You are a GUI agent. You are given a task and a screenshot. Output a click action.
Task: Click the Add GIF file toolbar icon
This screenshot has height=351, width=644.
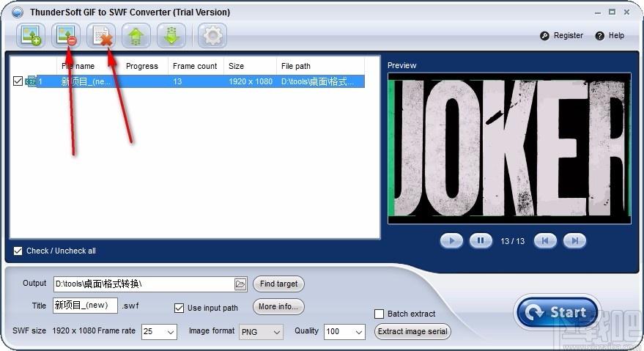click(x=31, y=36)
